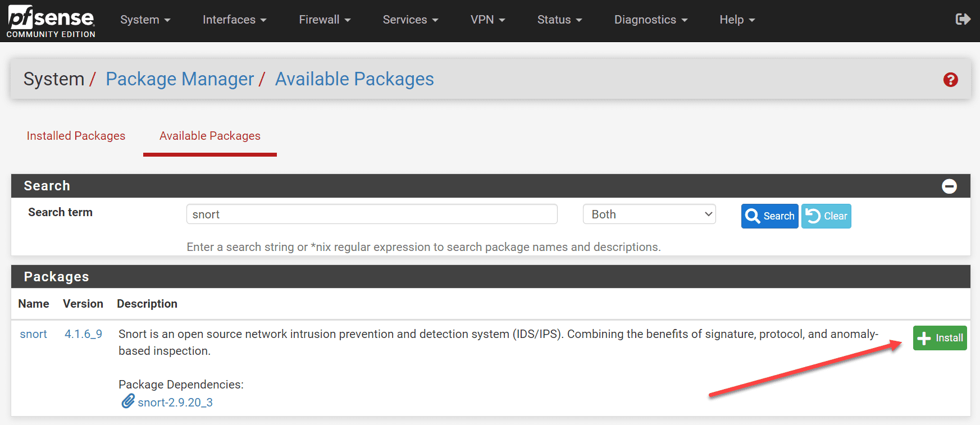Clear the package search
The height and width of the screenshot is (425, 980).
(x=826, y=216)
